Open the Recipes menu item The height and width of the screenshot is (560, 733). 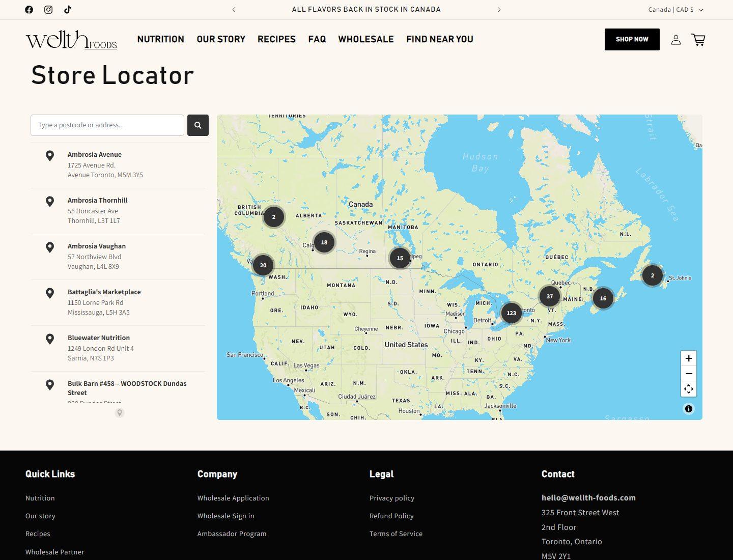tap(276, 39)
